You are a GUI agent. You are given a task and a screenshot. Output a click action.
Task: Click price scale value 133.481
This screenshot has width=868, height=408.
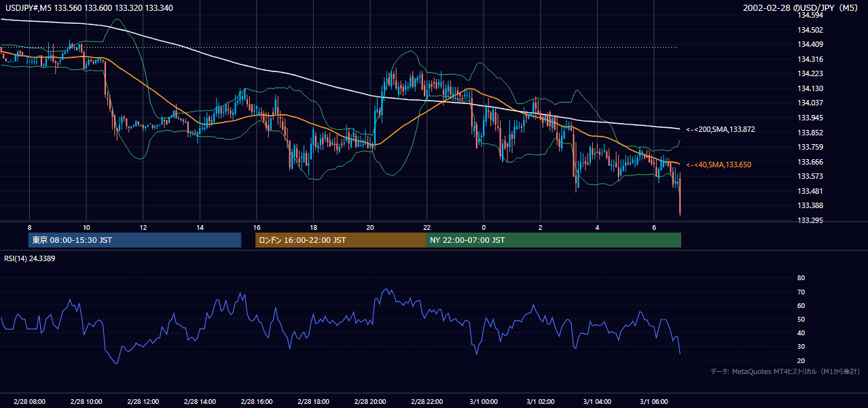[810, 191]
